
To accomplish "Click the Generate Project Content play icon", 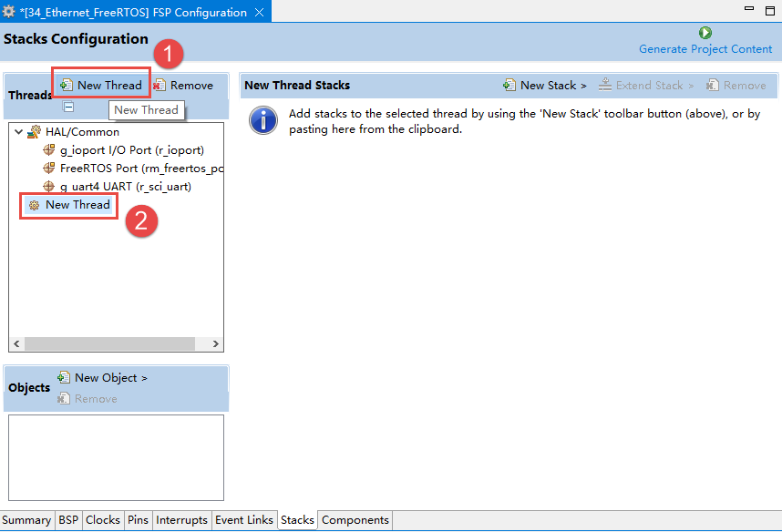I will [x=705, y=33].
